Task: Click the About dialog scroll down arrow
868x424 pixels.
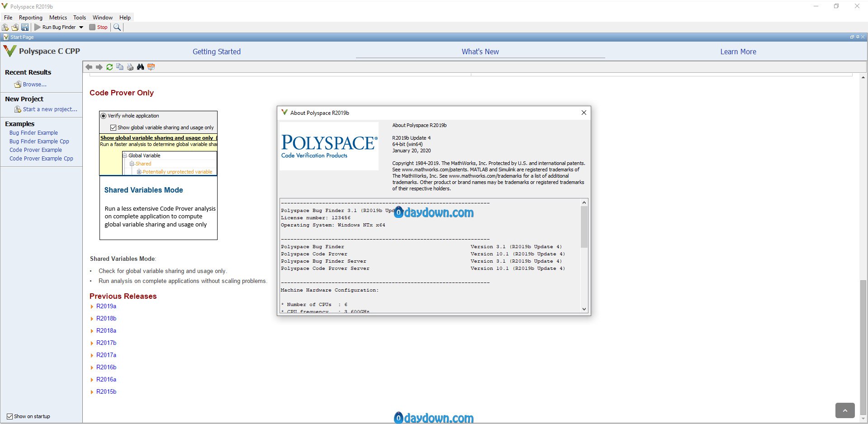Action: [584, 309]
